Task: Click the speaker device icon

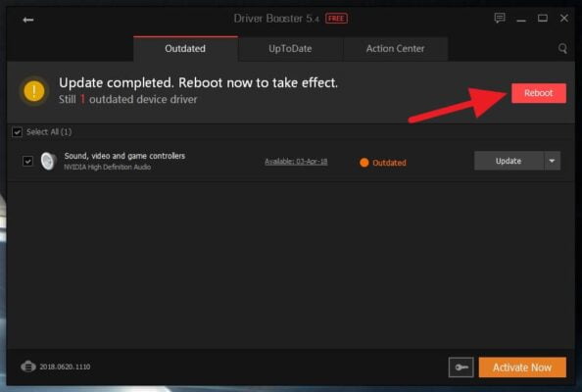Action: 49,161
